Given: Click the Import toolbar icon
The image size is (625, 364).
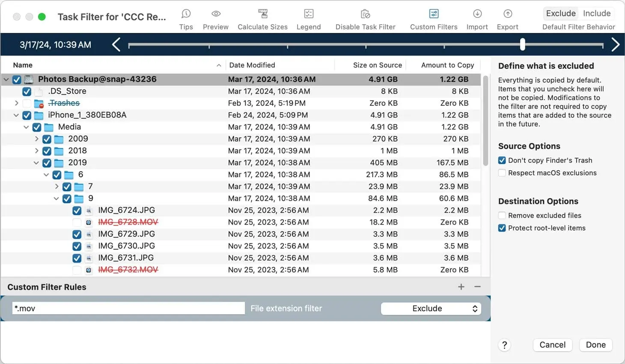Looking at the screenshot, I should tap(477, 14).
